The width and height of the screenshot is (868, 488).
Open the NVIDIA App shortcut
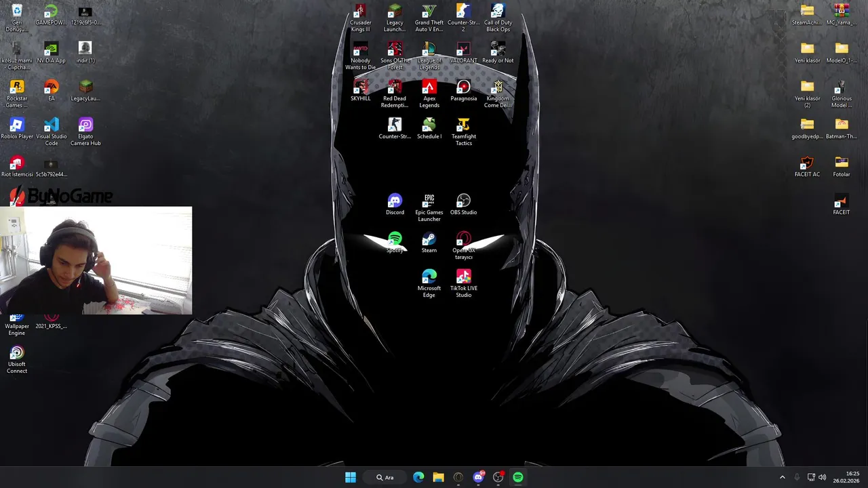pos(51,53)
